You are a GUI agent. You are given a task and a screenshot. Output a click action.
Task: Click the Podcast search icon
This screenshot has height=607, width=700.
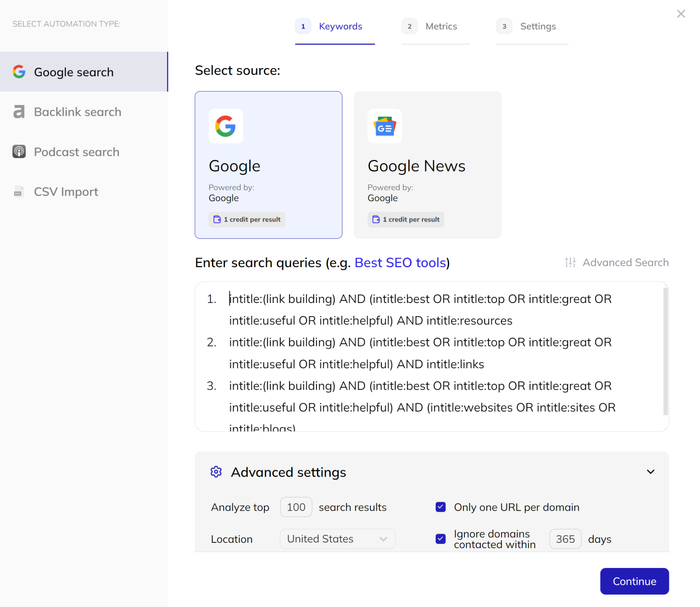(x=19, y=152)
